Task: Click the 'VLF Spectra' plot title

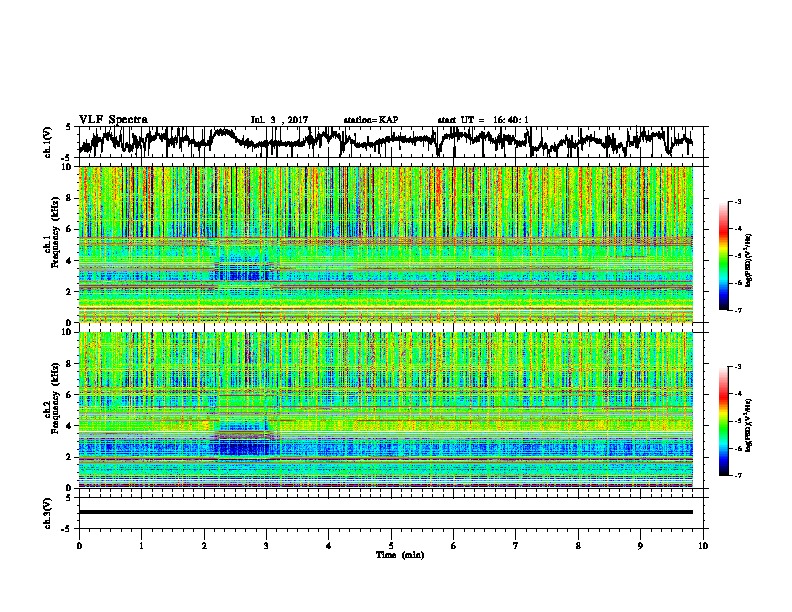Action: point(113,119)
